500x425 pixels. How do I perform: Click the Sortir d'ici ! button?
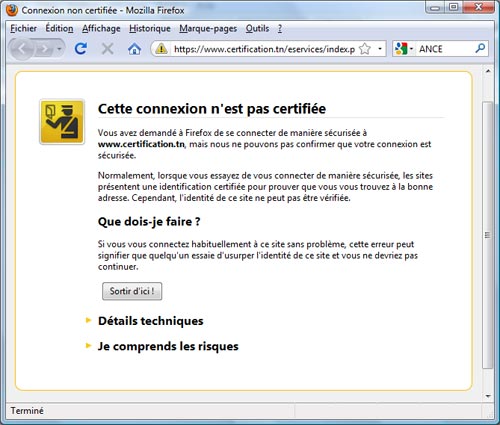click(132, 291)
